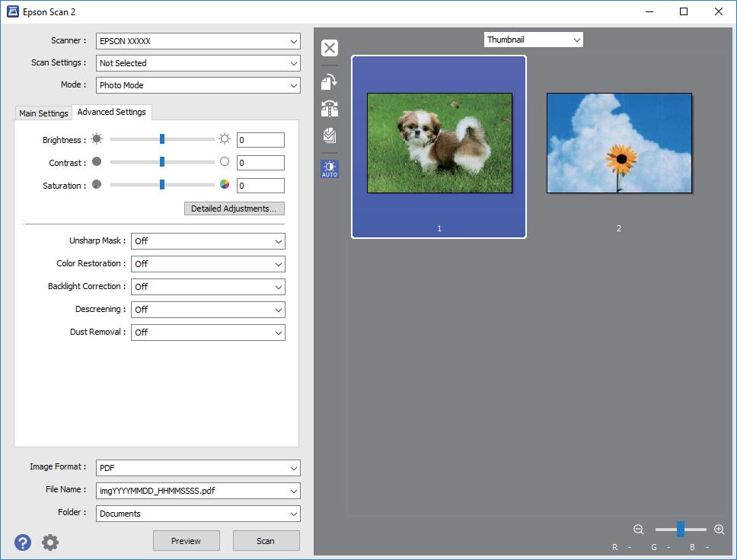This screenshot has height=560, width=737.
Task: Open the Image Format dropdown
Action: 198,468
